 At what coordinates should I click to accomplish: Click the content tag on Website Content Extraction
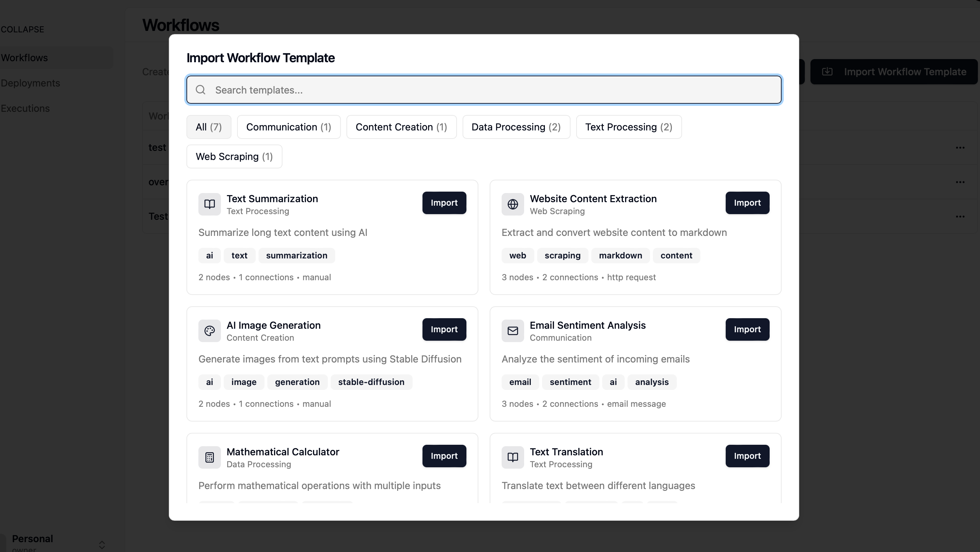pyautogui.click(x=676, y=256)
